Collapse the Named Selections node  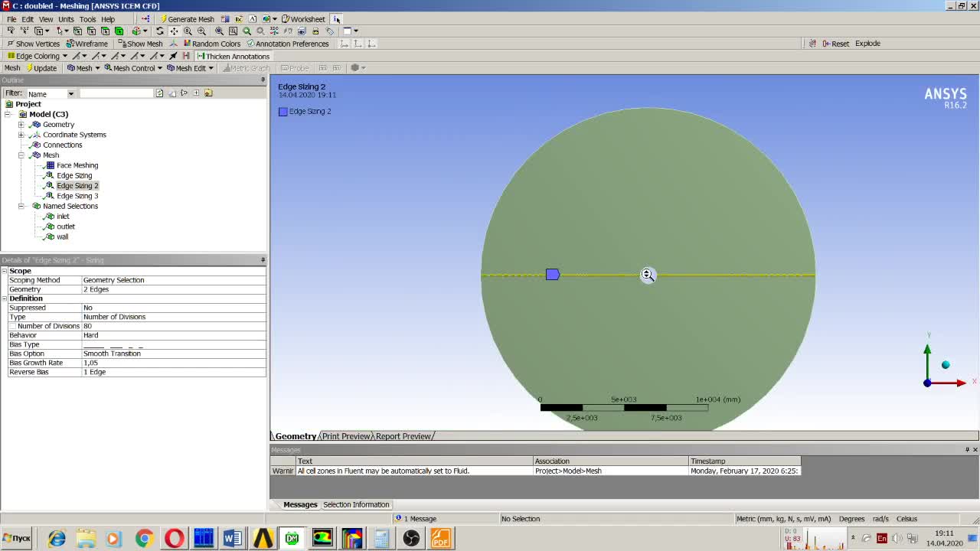(21, 206)
